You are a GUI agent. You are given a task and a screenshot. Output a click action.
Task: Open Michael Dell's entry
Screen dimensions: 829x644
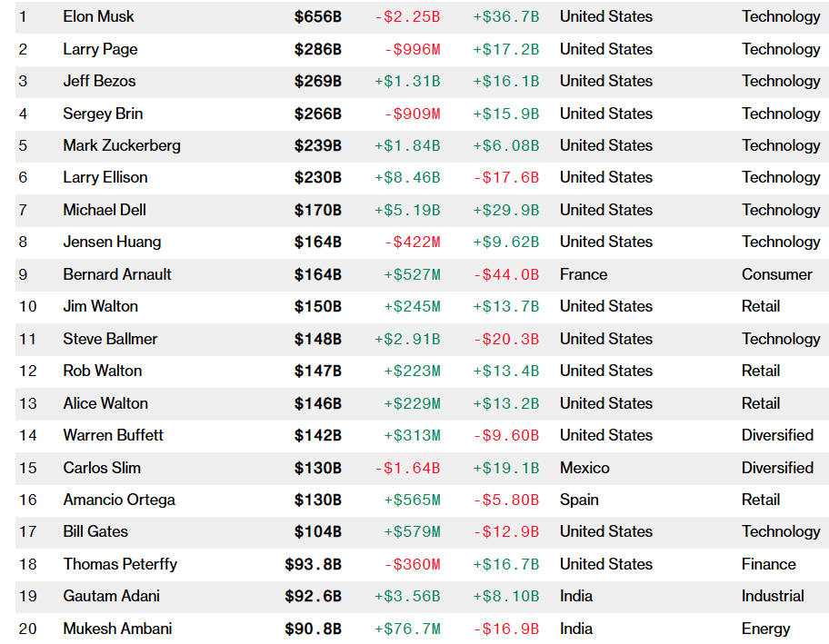(105, 210)
